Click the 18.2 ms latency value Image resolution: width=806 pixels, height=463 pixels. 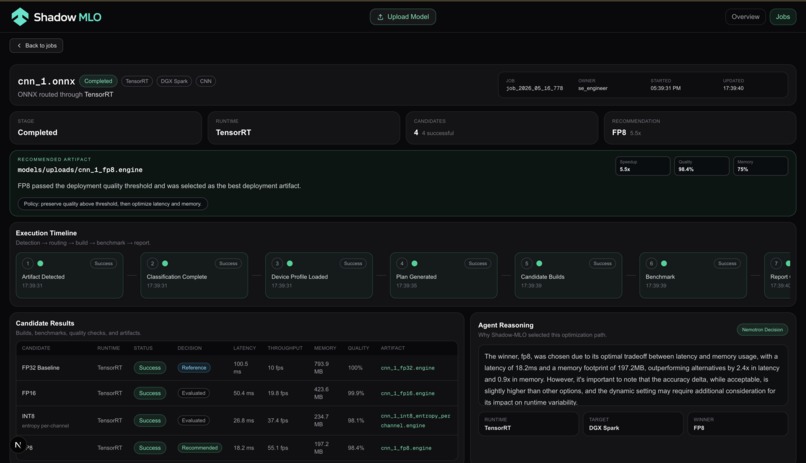[244, 448]
